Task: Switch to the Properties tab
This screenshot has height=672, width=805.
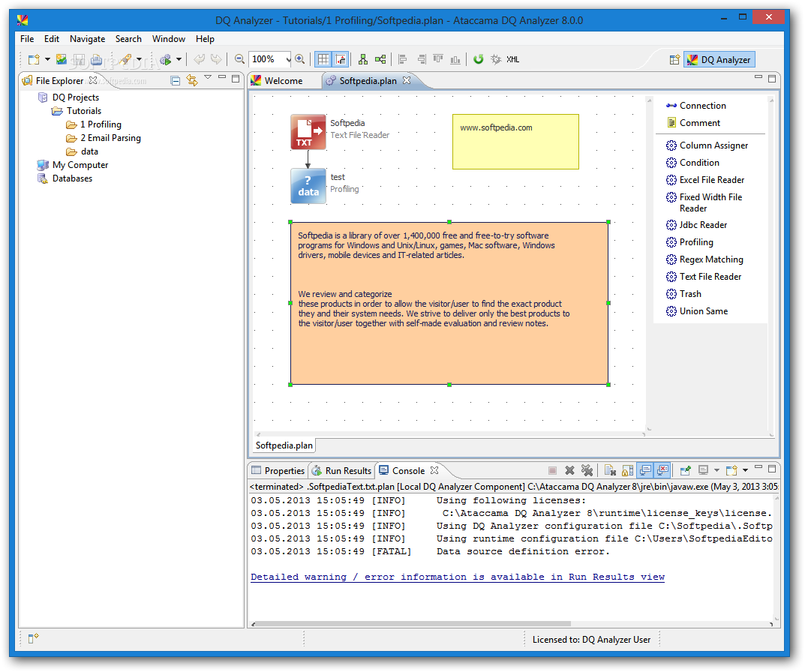Action: click(x=279, y=471)
